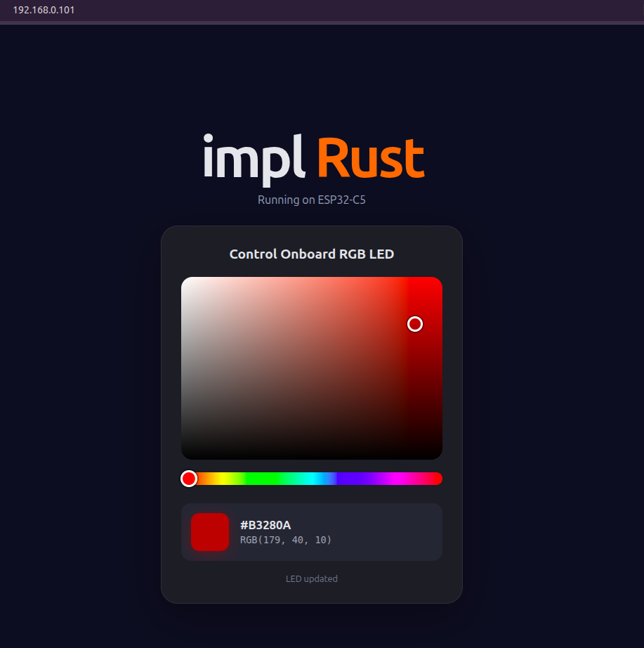Click the "Running on ESP32-C5" subtitle

[x=312, y=200]
